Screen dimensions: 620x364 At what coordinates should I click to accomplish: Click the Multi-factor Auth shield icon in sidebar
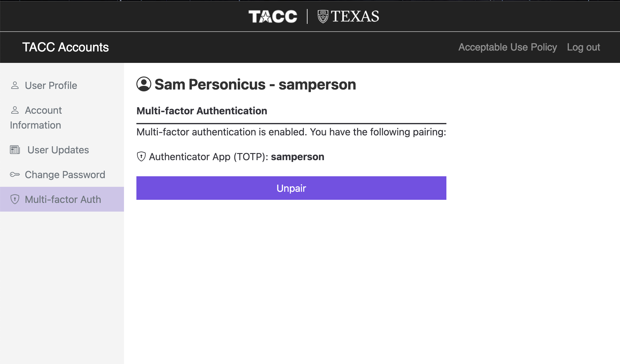coord(15,200)
